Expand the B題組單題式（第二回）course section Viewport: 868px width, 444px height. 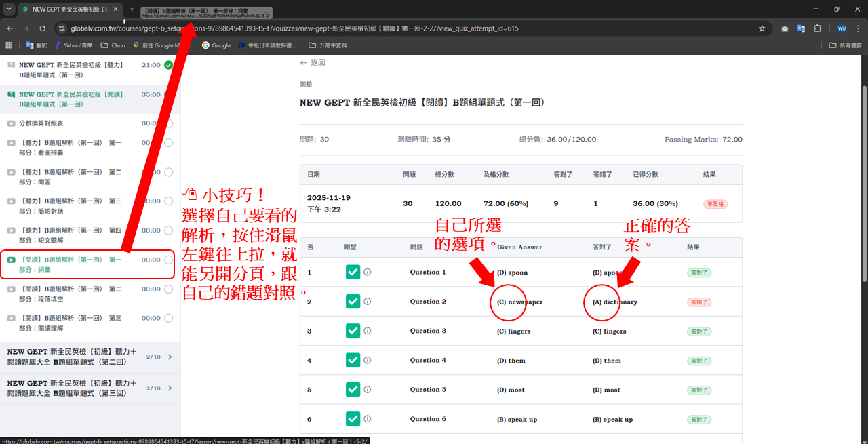(170, 357)
